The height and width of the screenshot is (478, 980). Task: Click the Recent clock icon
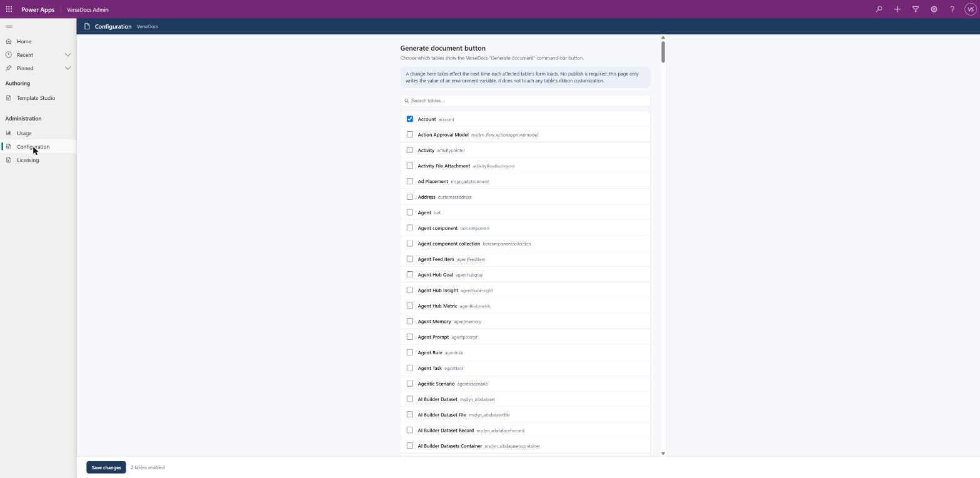click(9, 54)
